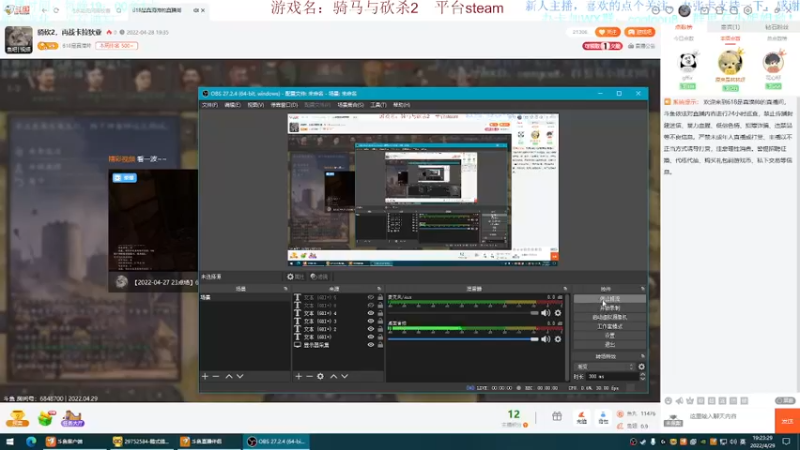Toggle lock on text (GDI+) 4 source

[x=380, y=313]
